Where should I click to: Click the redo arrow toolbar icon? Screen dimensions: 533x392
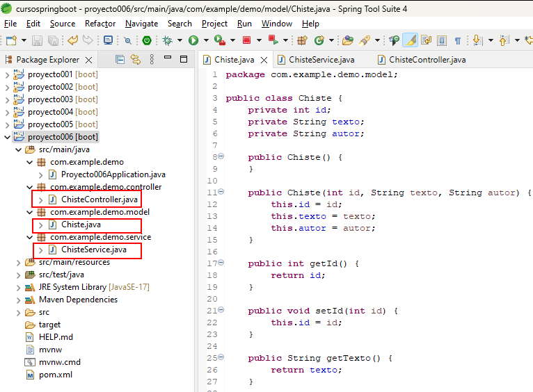(88, 40)
